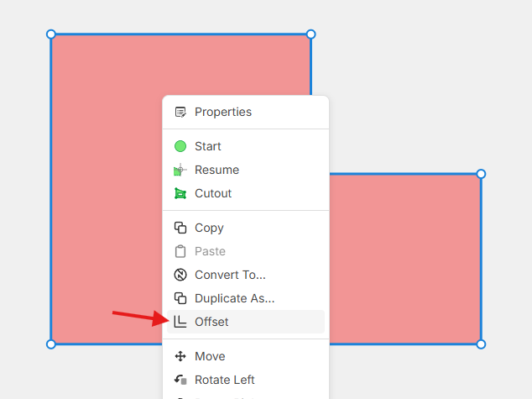Click the Convert To icon
Screen dimensions: 532x399
[180, 275]
